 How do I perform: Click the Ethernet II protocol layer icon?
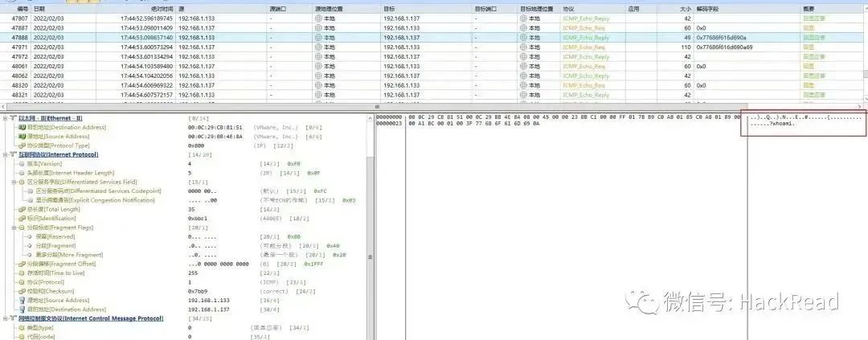pos(14,118)
